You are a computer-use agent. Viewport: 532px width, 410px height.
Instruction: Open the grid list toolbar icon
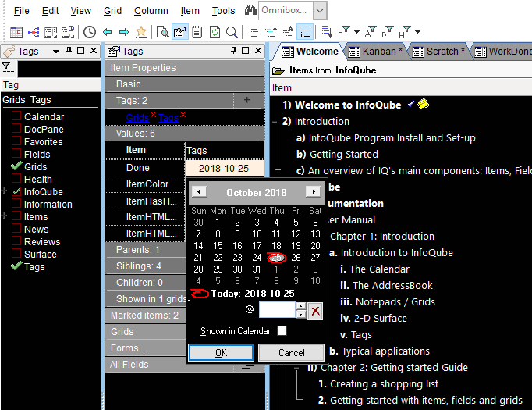pyautogui.click(x=51, y=32)
